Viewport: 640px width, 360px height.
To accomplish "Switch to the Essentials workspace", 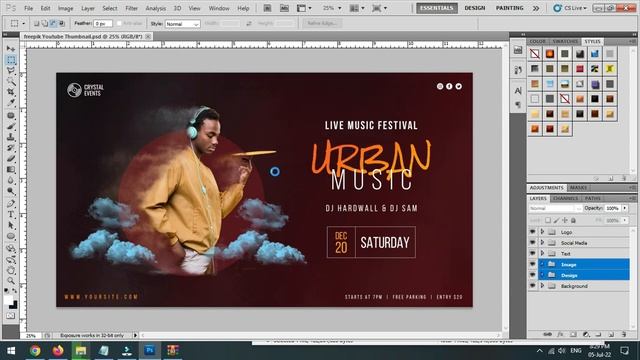I will [437, 8].
